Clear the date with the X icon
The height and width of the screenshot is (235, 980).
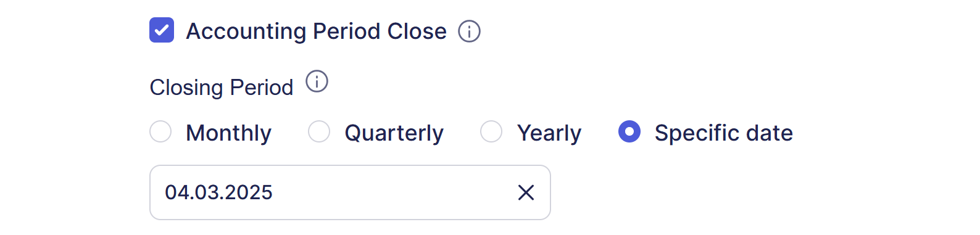click(x=526, y=192)
